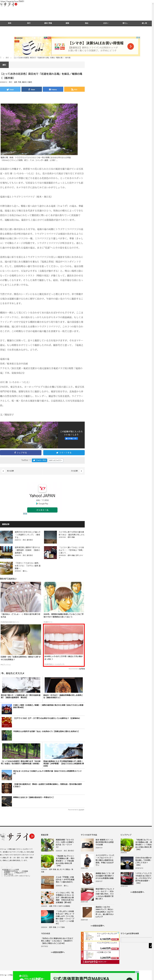Bookmark the article using Hatena button
Viewport: 154px width, 980px height.
(53, 89)
